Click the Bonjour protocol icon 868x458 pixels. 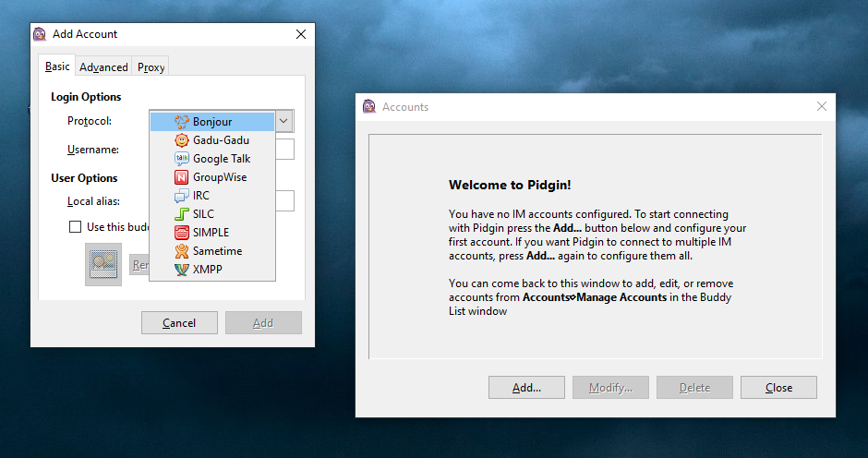point(182,122)
